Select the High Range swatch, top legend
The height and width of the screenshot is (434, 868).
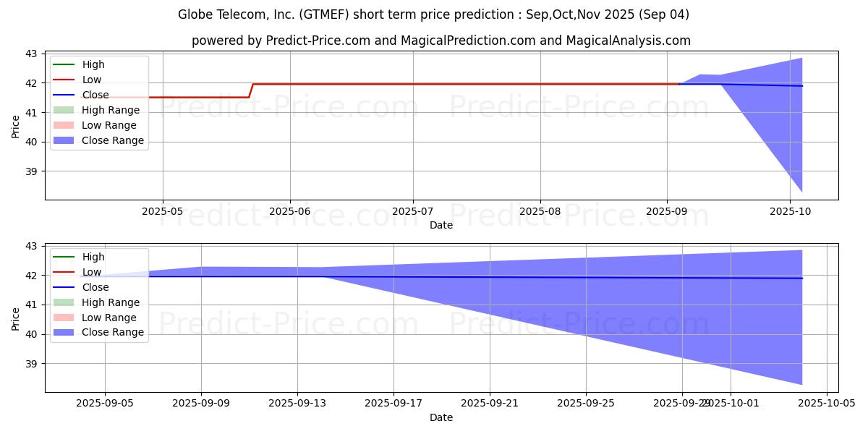point(64,110)
